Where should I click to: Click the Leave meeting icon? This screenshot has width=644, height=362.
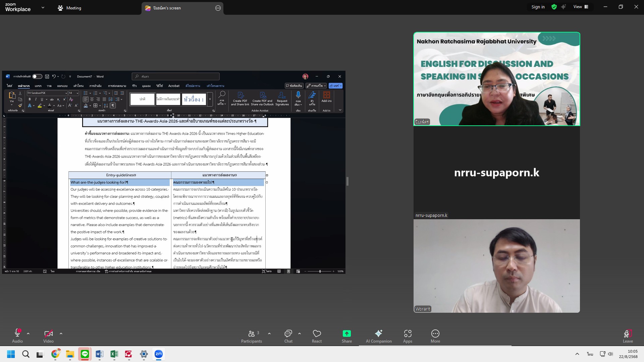(627, 334)
